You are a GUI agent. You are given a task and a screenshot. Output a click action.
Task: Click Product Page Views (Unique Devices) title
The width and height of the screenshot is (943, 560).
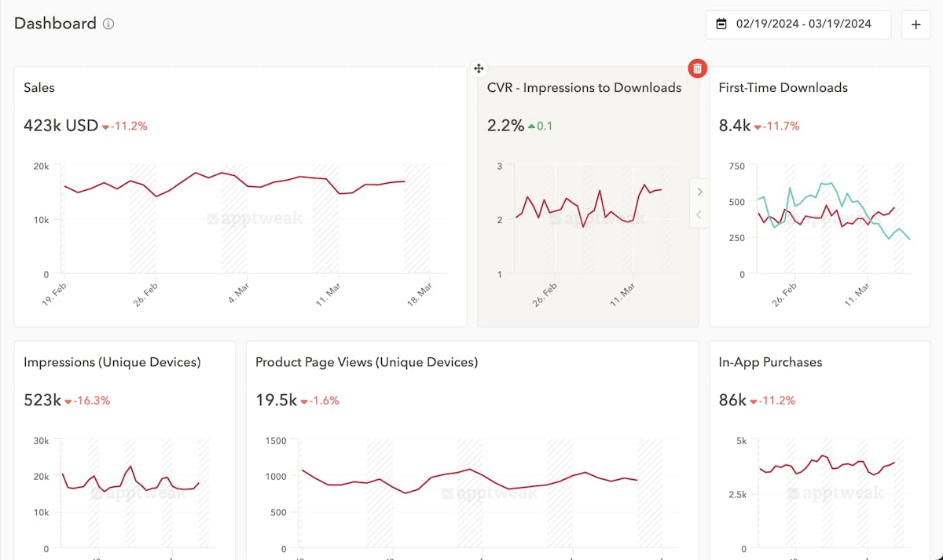tap(366, 362)
